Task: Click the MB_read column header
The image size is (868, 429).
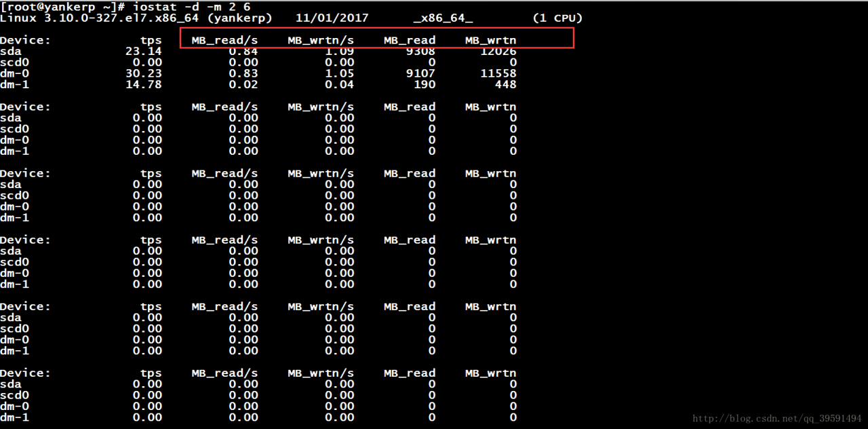Action: (409, 39)
